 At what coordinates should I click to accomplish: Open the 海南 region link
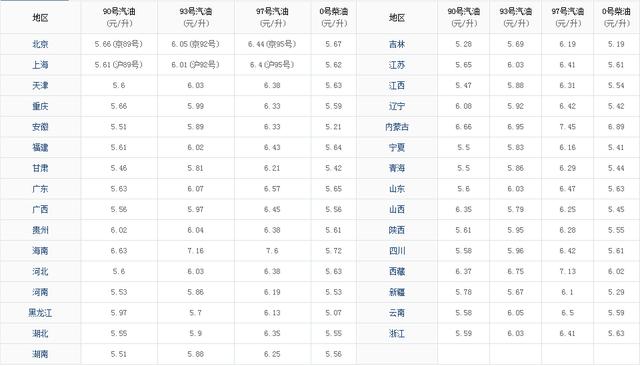[x=40, y=251]
